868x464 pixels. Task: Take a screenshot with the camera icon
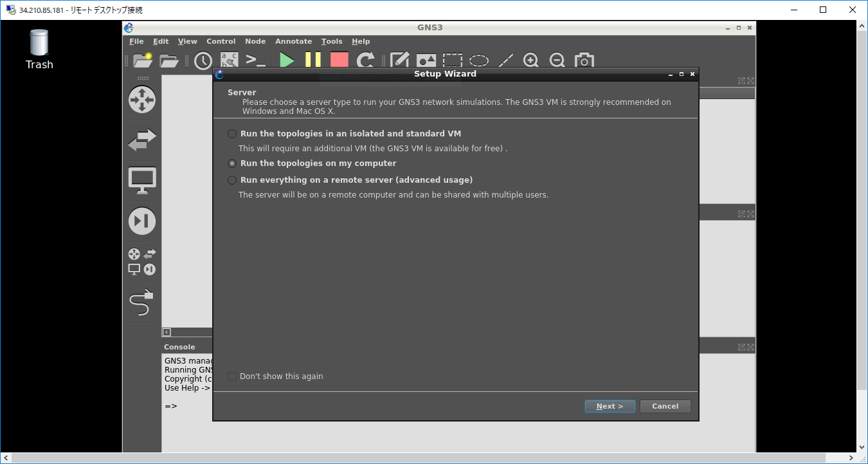[584, 60]
